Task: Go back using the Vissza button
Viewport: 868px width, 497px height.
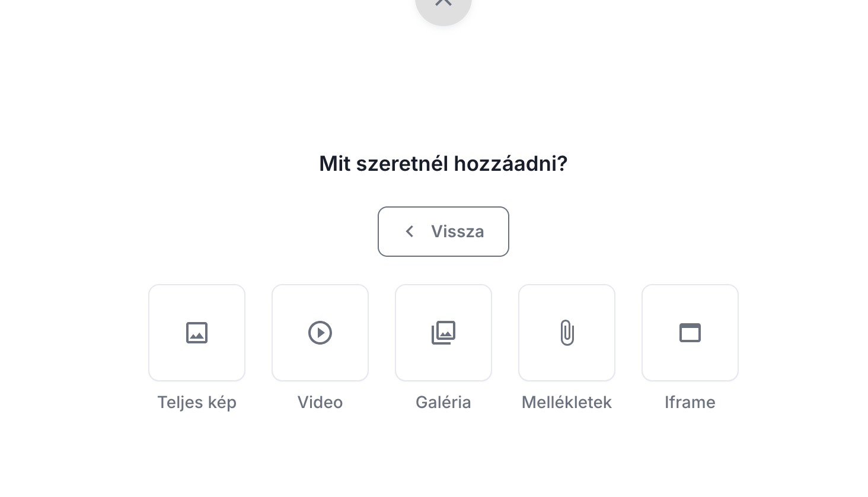Action: (x=443, y=231)
